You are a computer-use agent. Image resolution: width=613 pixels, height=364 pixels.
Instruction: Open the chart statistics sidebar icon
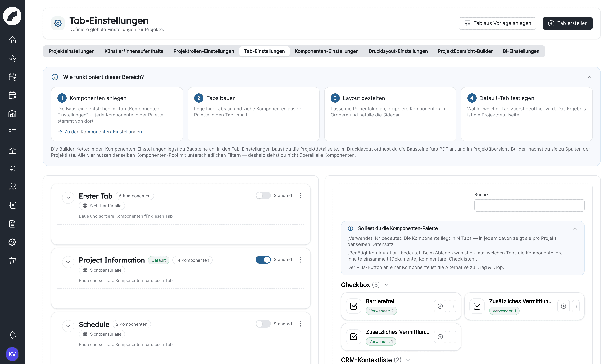(x=12, y=150)
